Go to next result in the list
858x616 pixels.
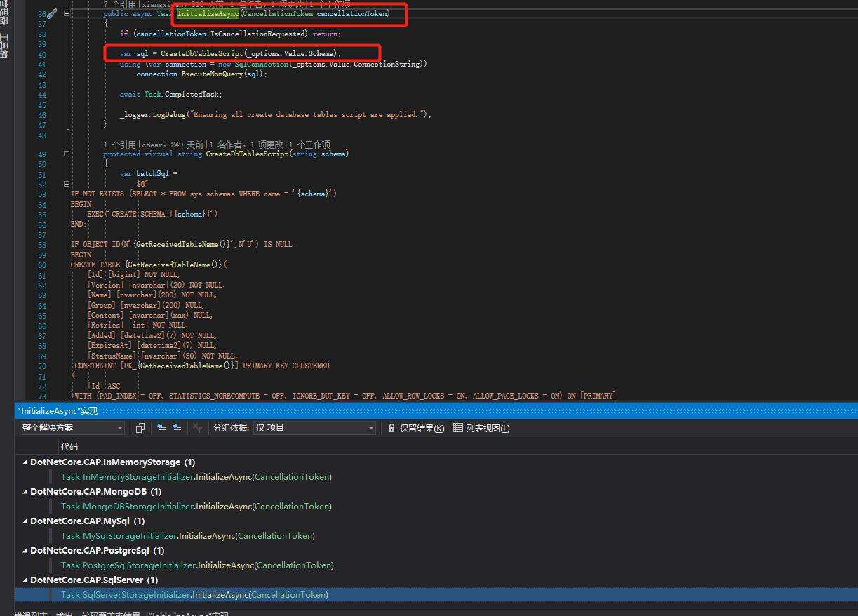(177, 428)
